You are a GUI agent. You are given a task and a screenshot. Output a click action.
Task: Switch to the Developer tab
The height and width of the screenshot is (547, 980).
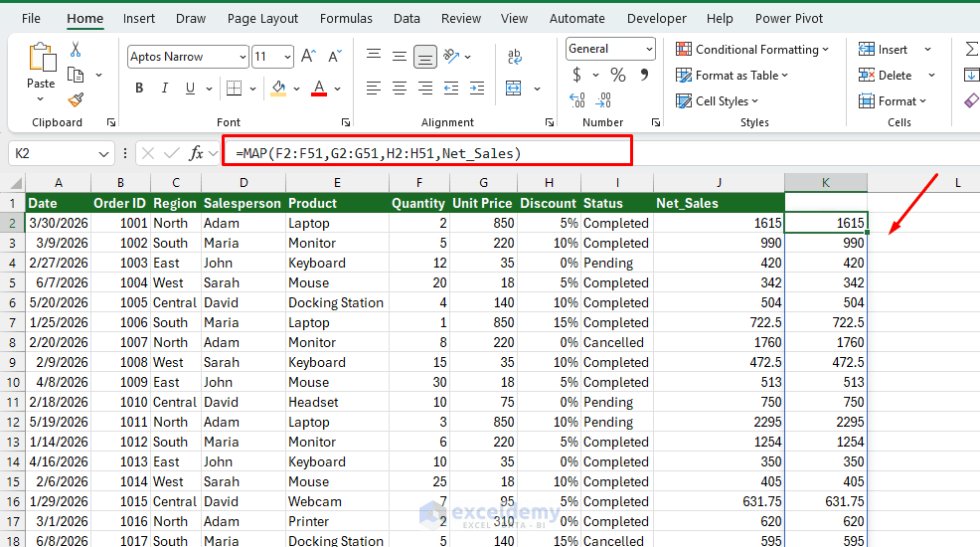[657, 19]
